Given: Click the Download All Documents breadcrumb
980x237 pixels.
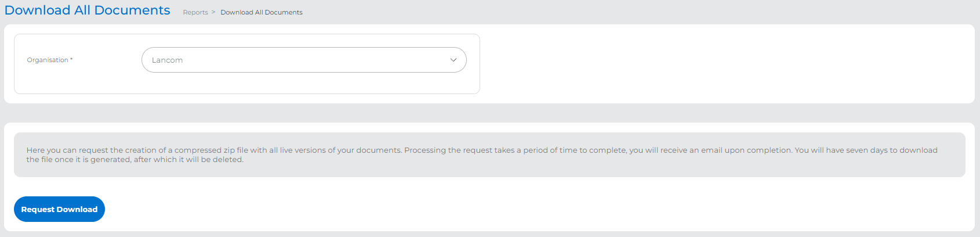Looking at the screenshot, I should pyautogui.click(x=262, y=12).
